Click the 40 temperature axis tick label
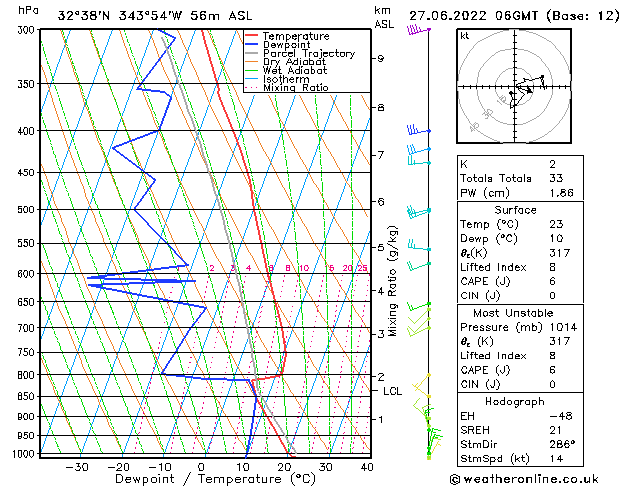Screen dimensions: 629x486 pyautogui.click(x=367, y=467)
